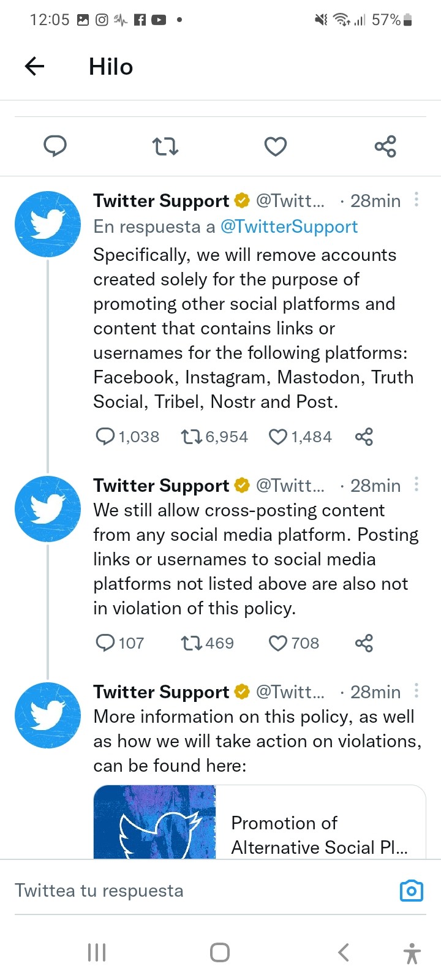
Task: Open more options for the cross-posting tweet
Action: (x=417, y=484)
